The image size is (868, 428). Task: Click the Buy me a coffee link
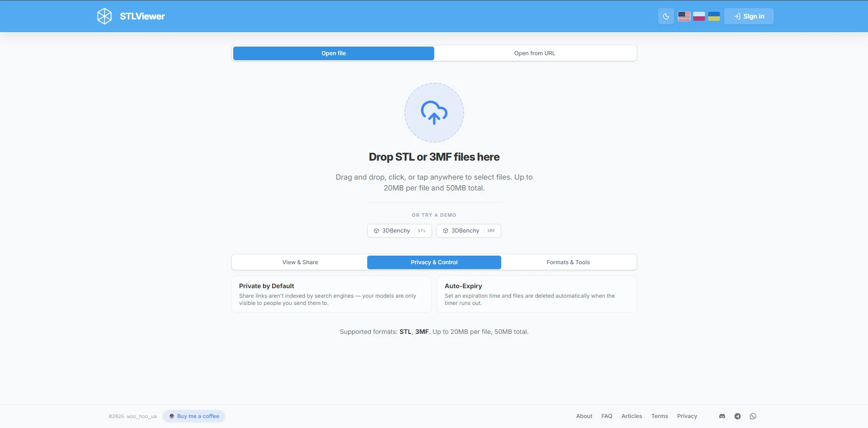[194, 416]
